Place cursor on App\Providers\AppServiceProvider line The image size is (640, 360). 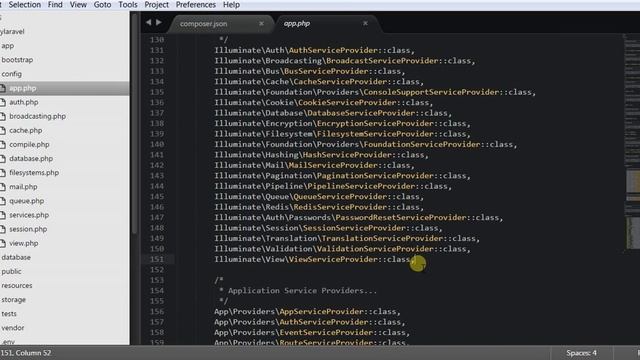307,311
